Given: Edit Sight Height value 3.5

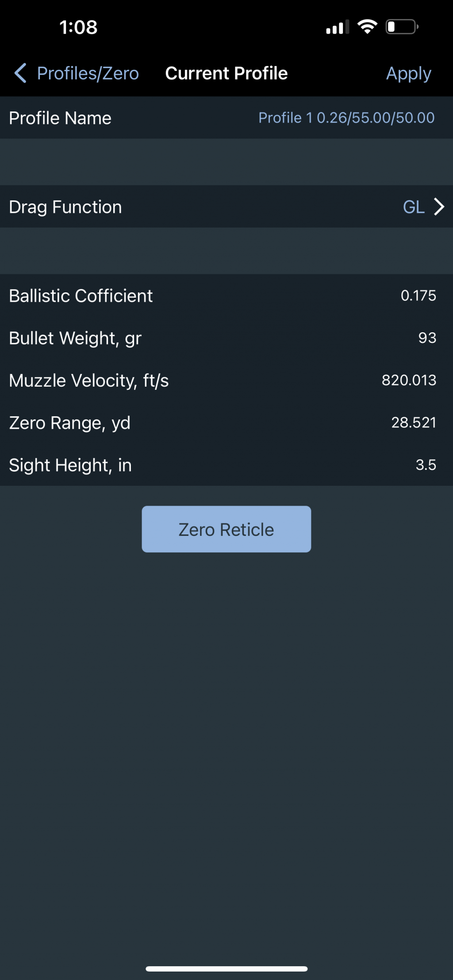Looking at the screenshot, I should coord(426,465).
